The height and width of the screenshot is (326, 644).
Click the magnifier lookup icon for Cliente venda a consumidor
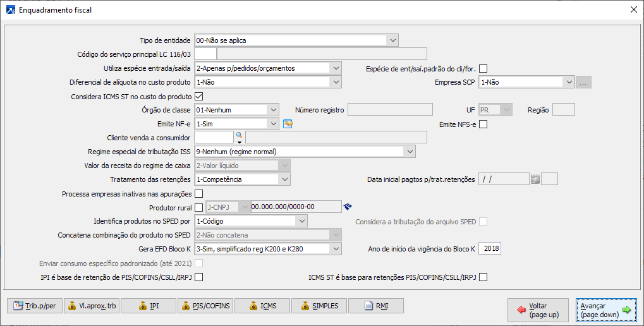240,136
